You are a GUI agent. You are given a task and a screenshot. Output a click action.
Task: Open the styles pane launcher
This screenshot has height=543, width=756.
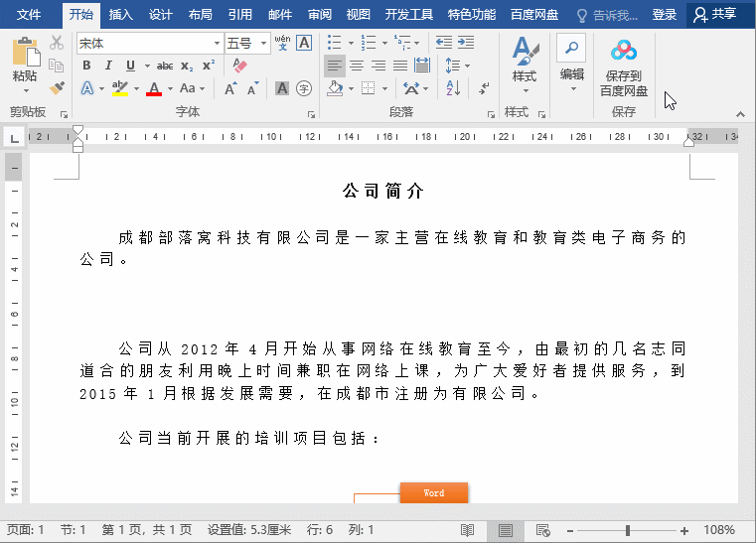(x=542, y=115)
